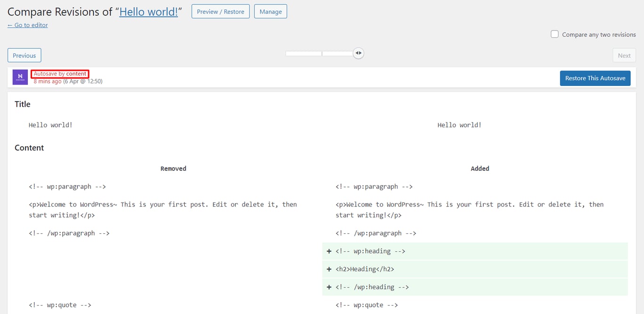Click the purple site avatar icon
The image size is (644, 314).
[x=20, y=77]
